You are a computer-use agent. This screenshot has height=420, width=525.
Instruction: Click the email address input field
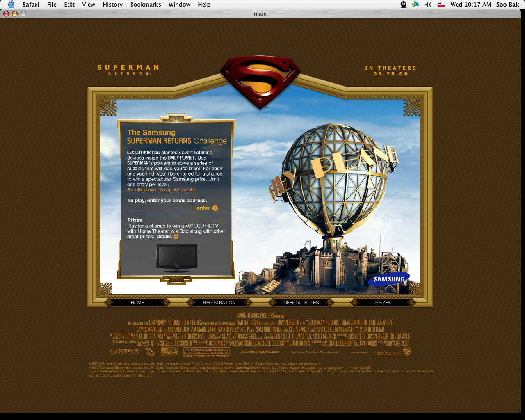pos(160,208)
